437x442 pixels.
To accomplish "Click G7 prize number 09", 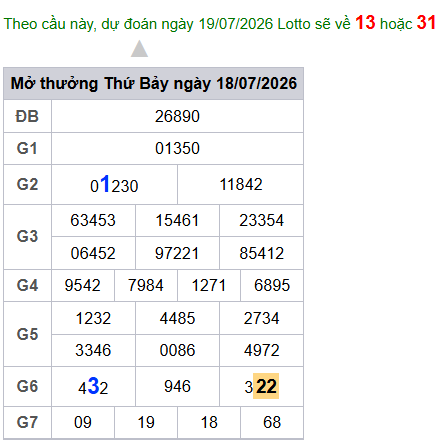I will tap(83, 422).
